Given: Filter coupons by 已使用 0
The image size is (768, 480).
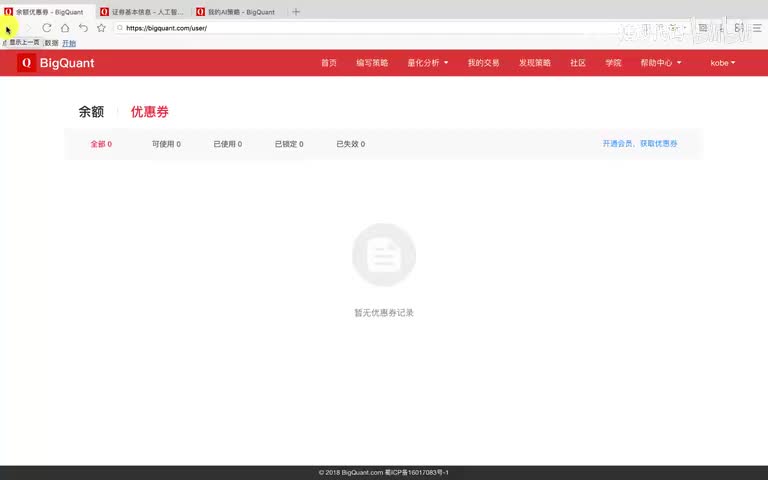Looking at the screenshot, I should tap(228, 144).
